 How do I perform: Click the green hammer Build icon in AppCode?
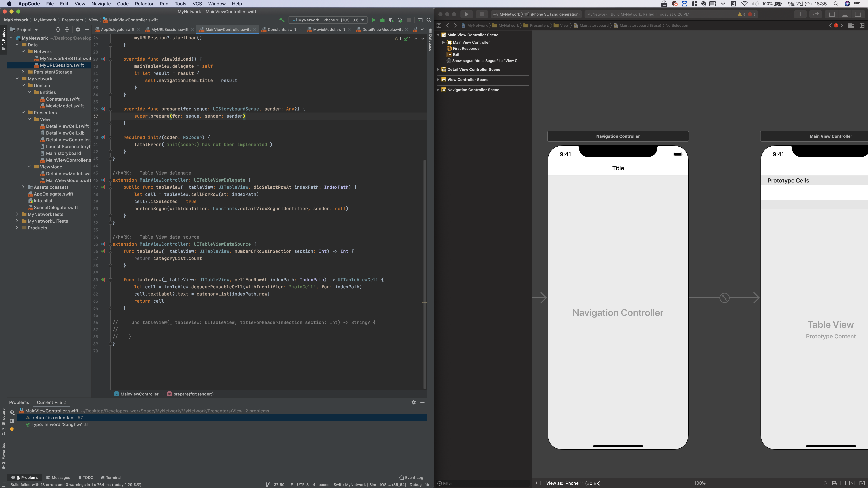[282, 20]
